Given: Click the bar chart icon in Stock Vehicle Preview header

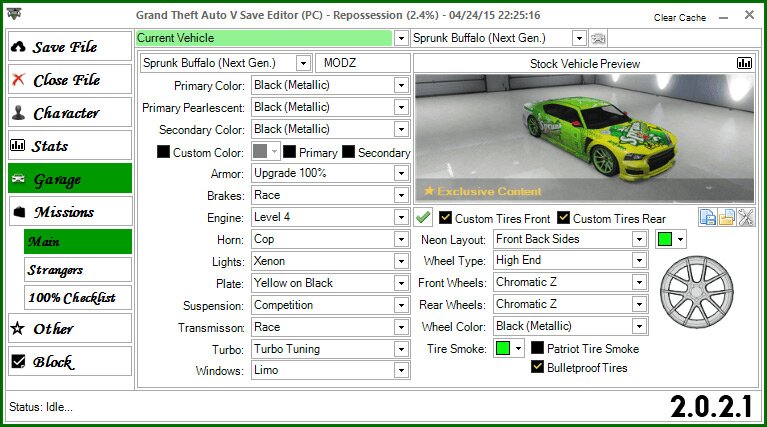Looking at the screenshot, I should tap(744, 63).
